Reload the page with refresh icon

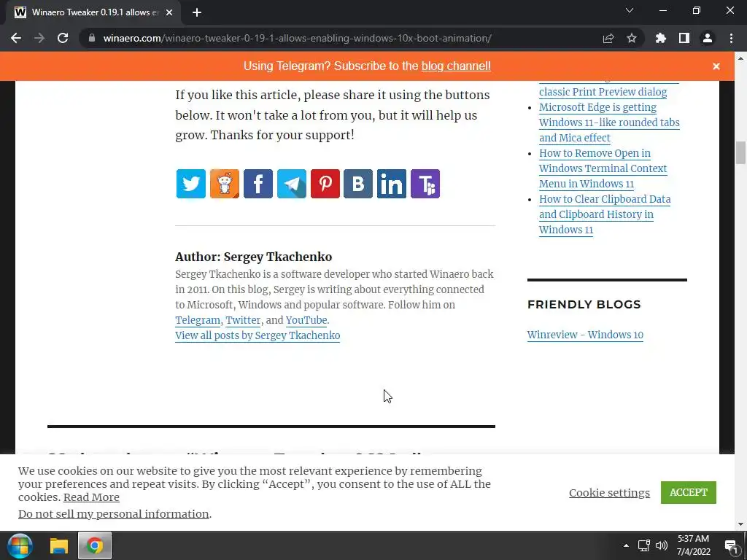(x=63, y=38)
